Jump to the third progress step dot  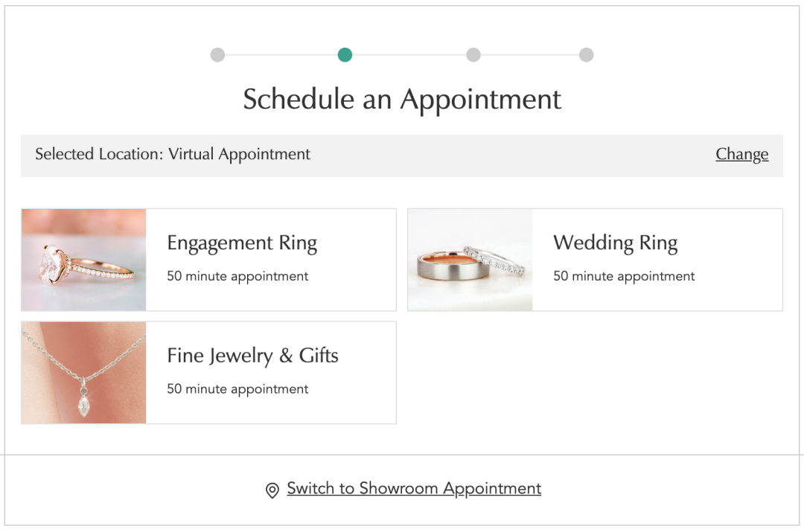[x=473, y=55]
